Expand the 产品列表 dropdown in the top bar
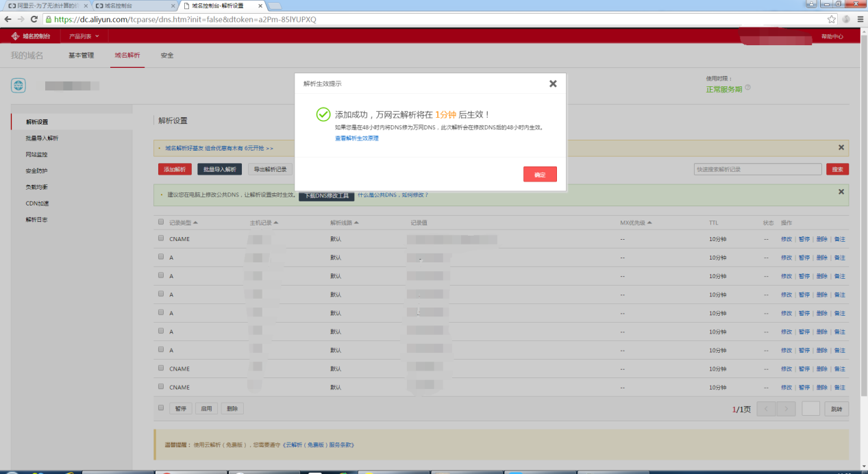 (x=84, y=36)
